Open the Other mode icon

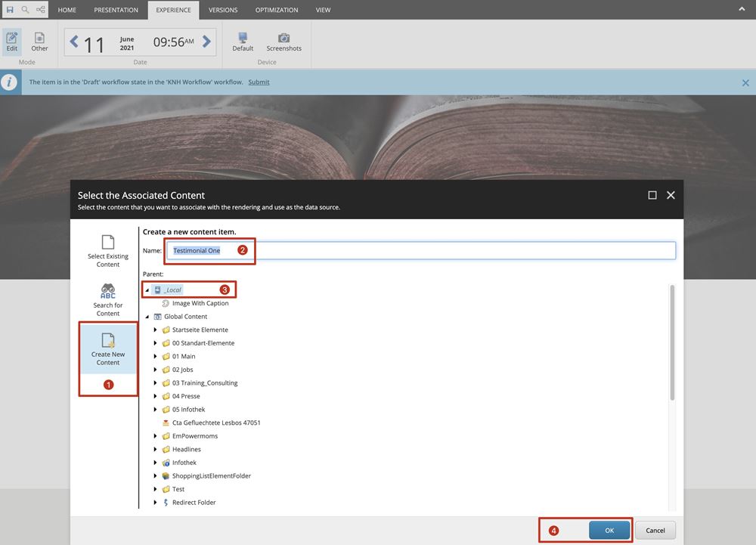coord(39,42)
